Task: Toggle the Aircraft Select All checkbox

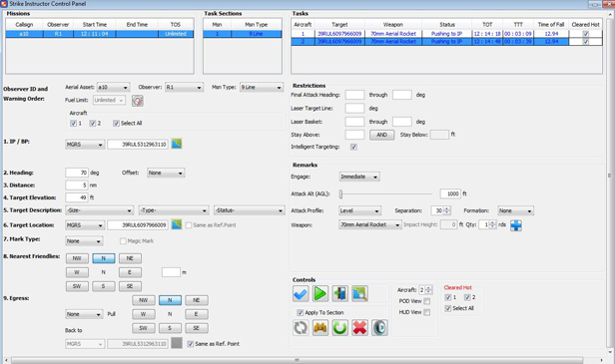Action: pyautogui.click(x=116, y=123)
